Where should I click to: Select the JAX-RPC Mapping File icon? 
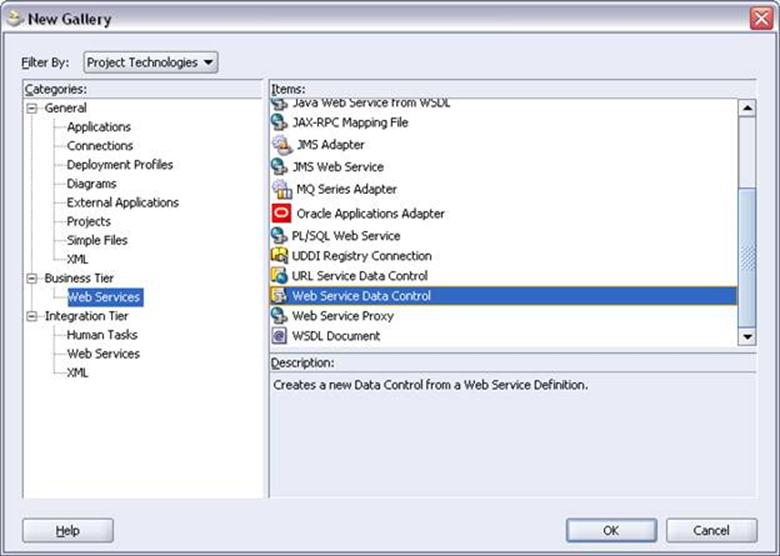pyautogui.click(x=279, y=122)
